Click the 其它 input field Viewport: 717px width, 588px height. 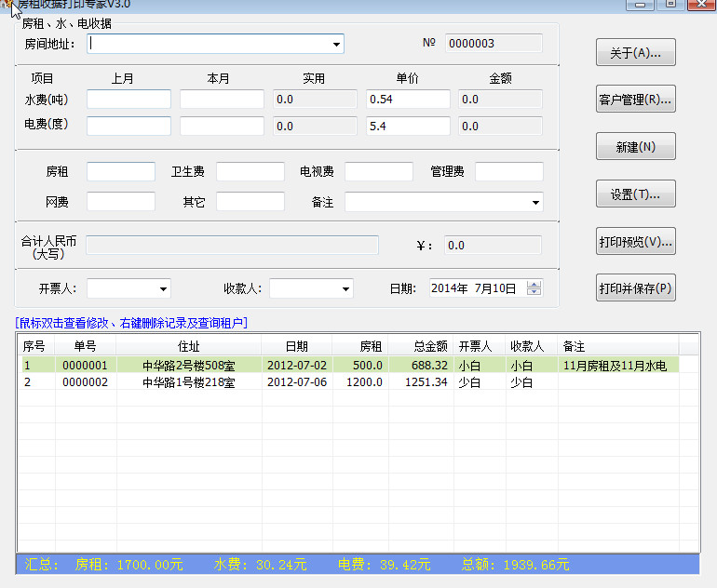tap(250, 202)
